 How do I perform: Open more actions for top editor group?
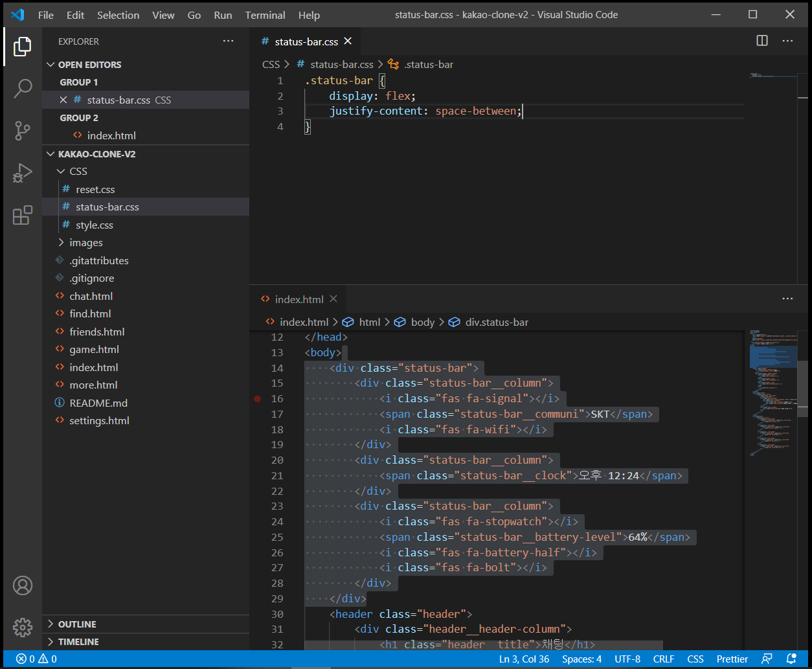pos(787,41)
